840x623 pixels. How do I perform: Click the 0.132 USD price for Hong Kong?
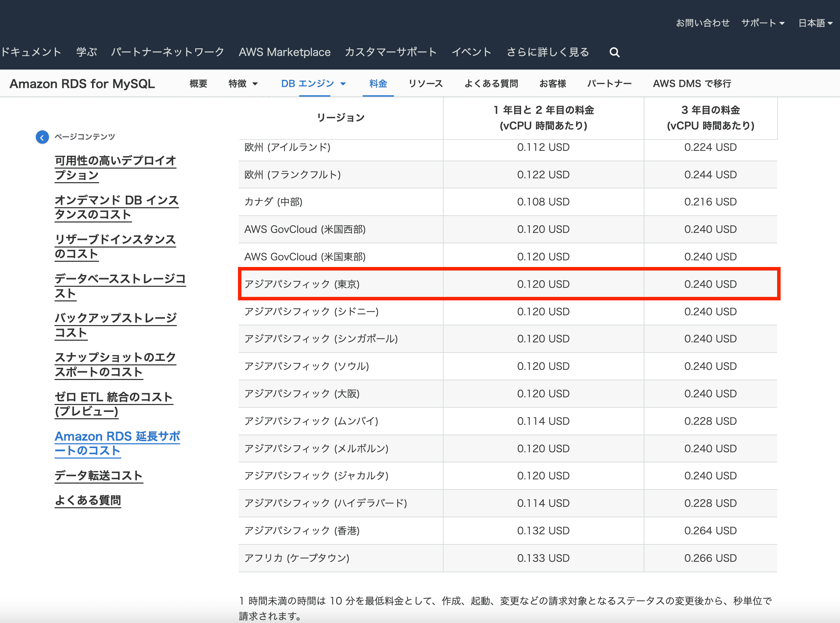pos(543,531)
